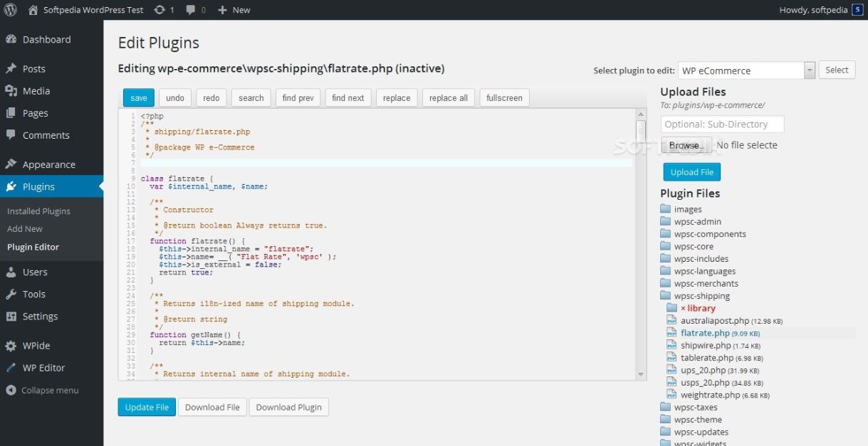Viewport: 868px width, 446px height.
Task: Click the code editor vertical scrollbar thumb
Action: pos(641,132)
